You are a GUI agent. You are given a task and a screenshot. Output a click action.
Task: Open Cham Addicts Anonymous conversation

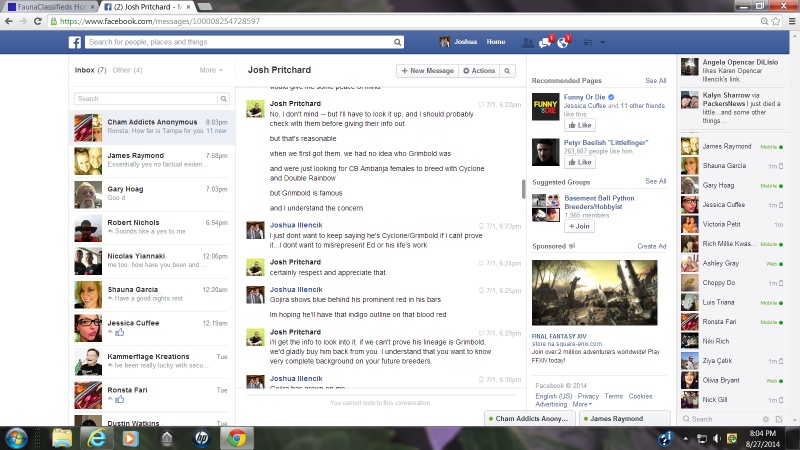pos(152,127)
